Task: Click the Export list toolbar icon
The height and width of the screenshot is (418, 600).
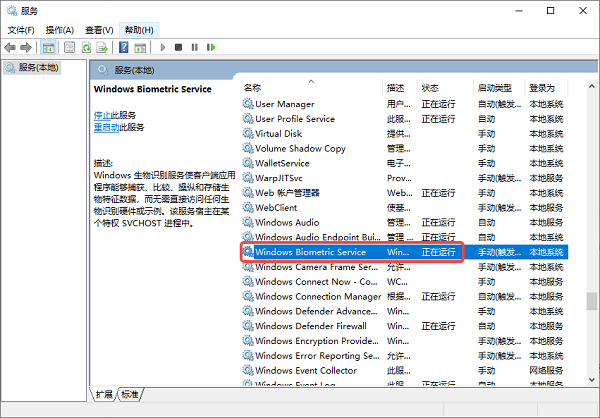Action: pyautogui.click(x=102, y=47)
